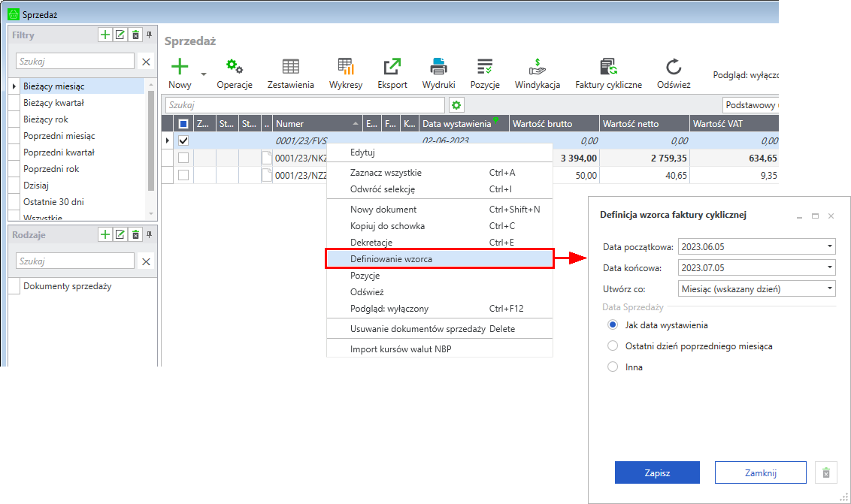Expand the Data początkowa date dropdown
The height and width of the screenshot is (504, 851).
click(828, 246)
